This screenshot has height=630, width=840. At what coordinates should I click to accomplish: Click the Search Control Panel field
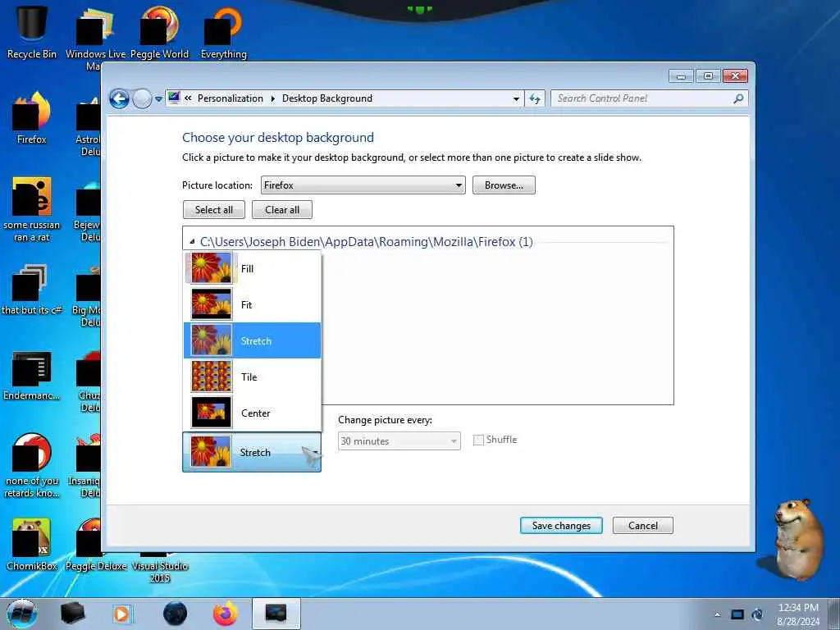point(649,98)
